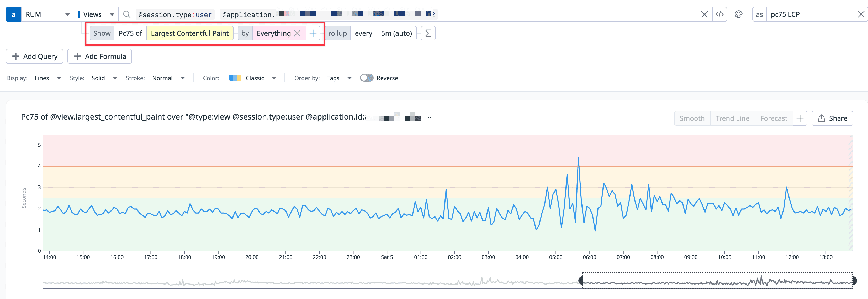The image size is (868, 299).
Task: Click the as alias label
Action: pyautogui.click(x=759, y=14)
